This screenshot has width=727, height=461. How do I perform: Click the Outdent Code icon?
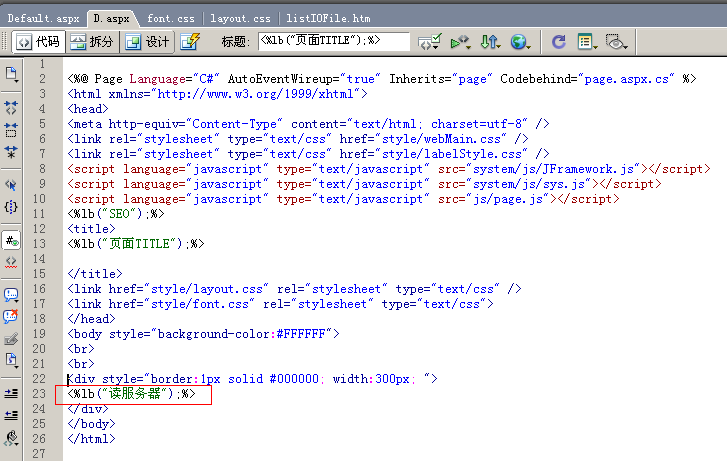pos(11,415)
